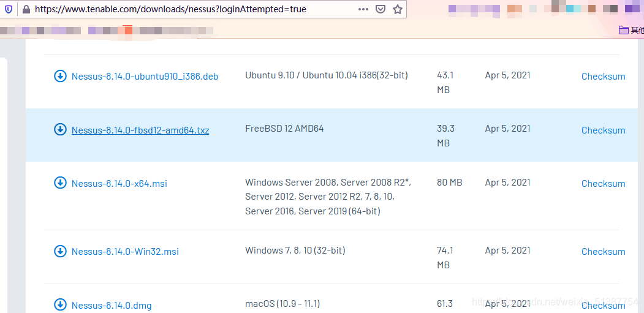The image size is (644, 313).
Task: Click the 'Windows 7, 8, 10 (32-bit)' text
Action: pyautogui.click(x=295, y=250)
